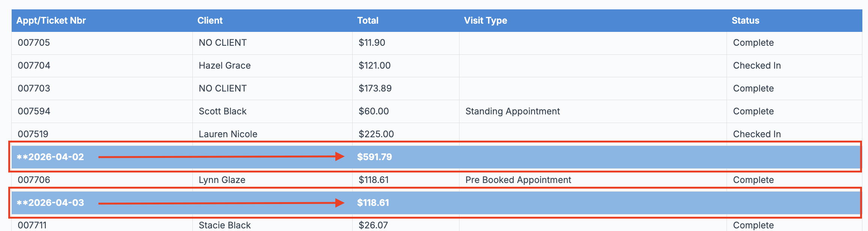Click the Appt/Ticket Nbr column header
The height and width of the screenshot is (231, 868).
point(51,21)
